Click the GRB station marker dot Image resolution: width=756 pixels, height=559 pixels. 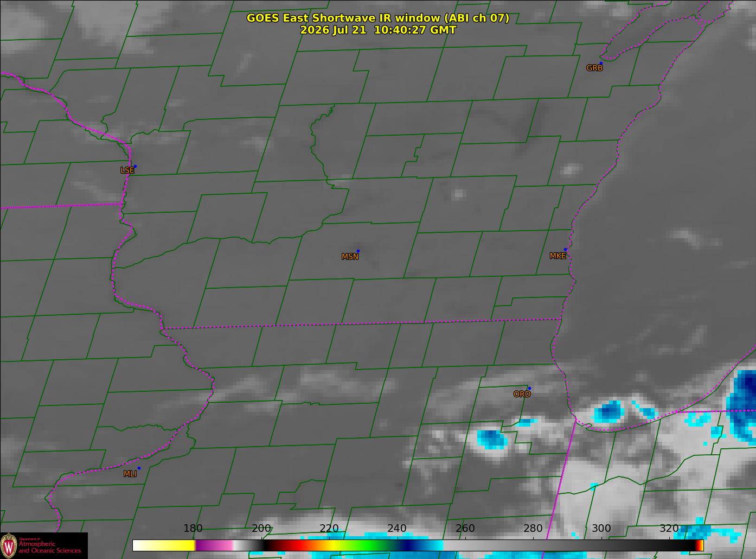[601, 63]
